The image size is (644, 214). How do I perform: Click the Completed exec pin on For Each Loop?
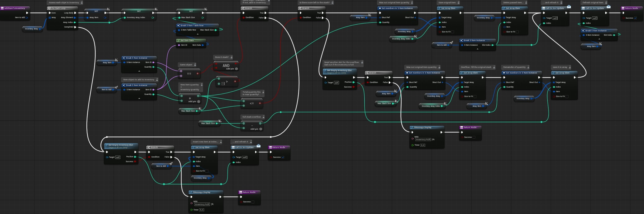coord(75,27)
